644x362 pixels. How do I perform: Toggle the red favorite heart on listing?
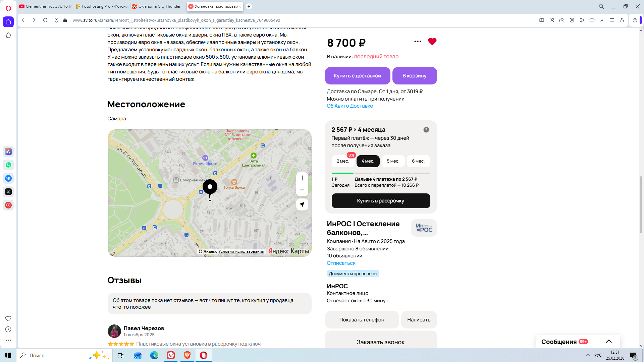(432, 42)
